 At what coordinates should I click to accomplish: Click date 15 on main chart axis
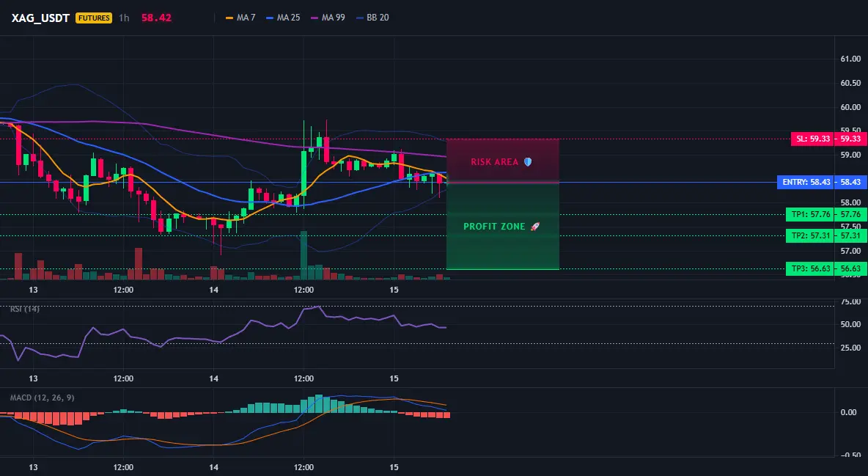tap(394, 290)
